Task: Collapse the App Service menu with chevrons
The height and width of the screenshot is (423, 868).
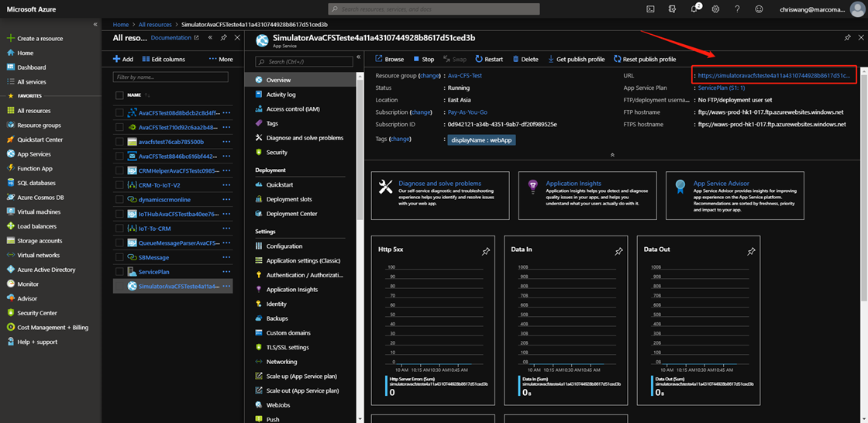Action: 358,57
